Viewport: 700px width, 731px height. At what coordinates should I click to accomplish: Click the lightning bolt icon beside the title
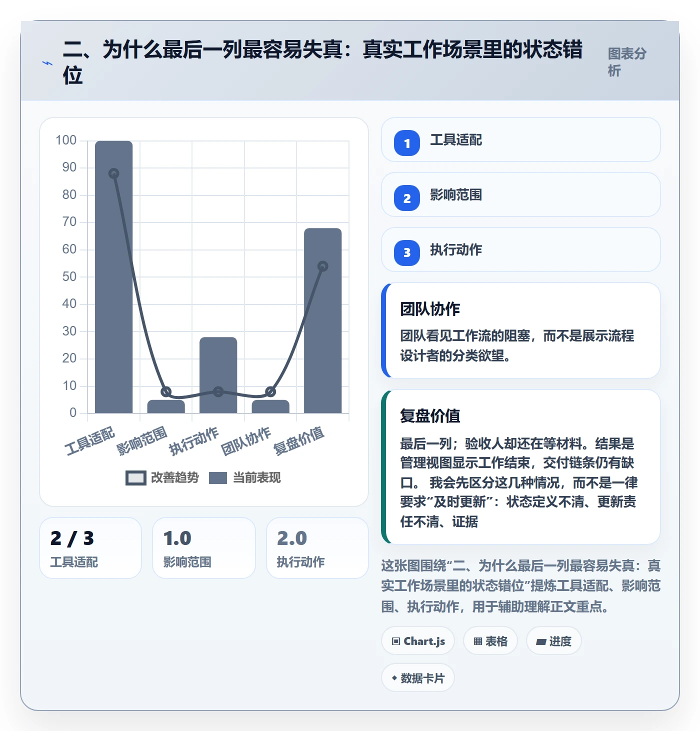[x=47, y=63]
